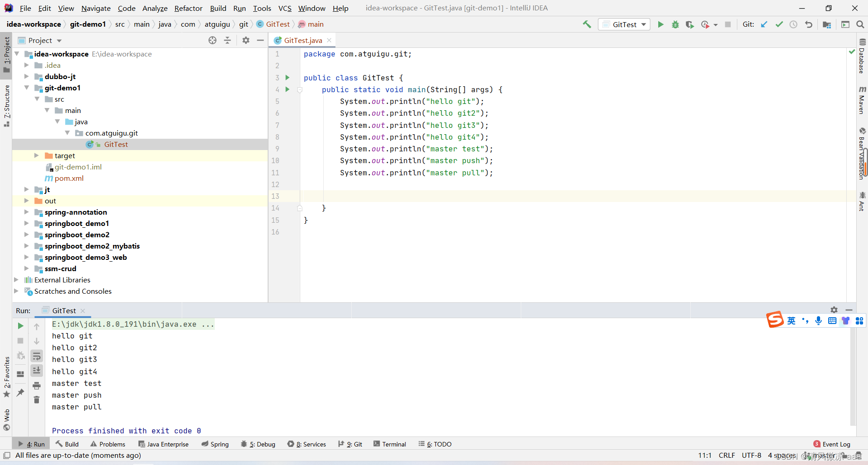The height and width of the screenshot is (465, 868).
Task: Open the 9: Git tool window
Action: (x=350, y=444)
